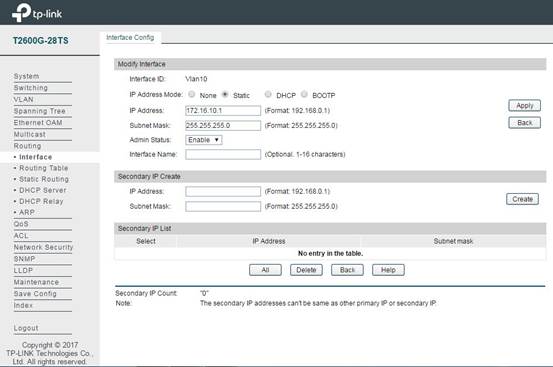Click the All button
553x367 pixels.
(x=265, y=270)
